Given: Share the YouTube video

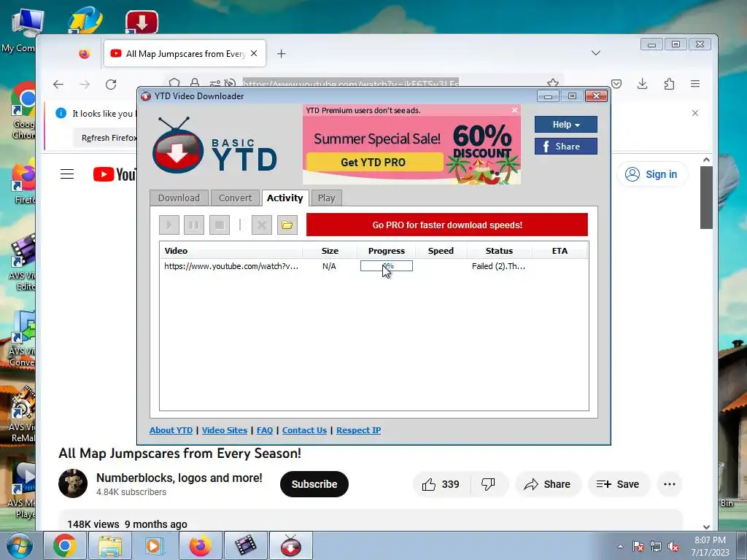Looking at the screenshot, I should [547, 484].
